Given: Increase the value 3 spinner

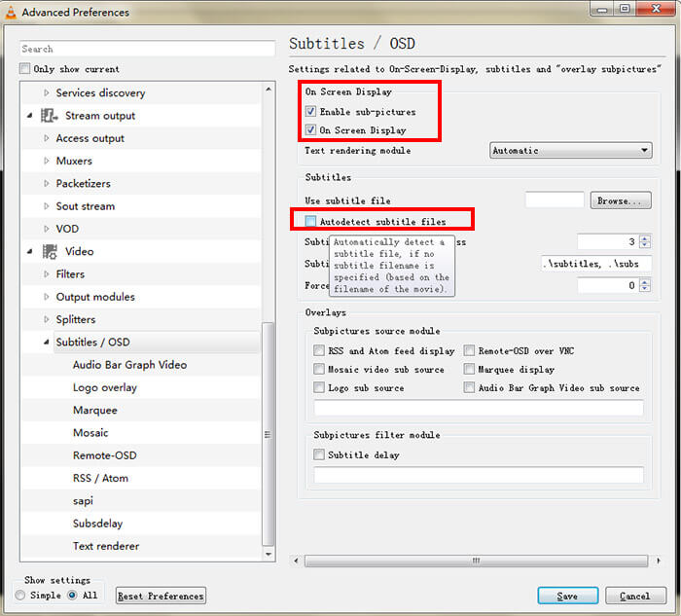Looking at the screenshot, I should [x=645, y=238].
